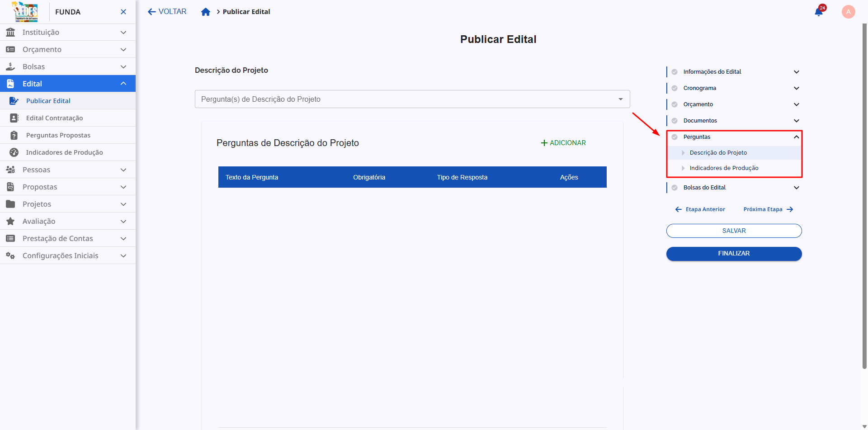Click the home breadcrumb icon

point(206,12)
